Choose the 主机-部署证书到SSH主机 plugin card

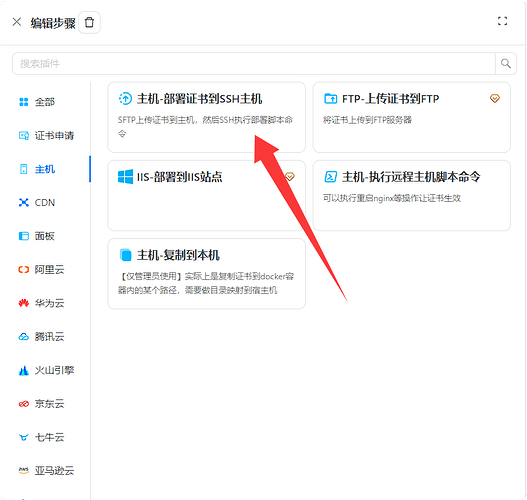(206, 117)
